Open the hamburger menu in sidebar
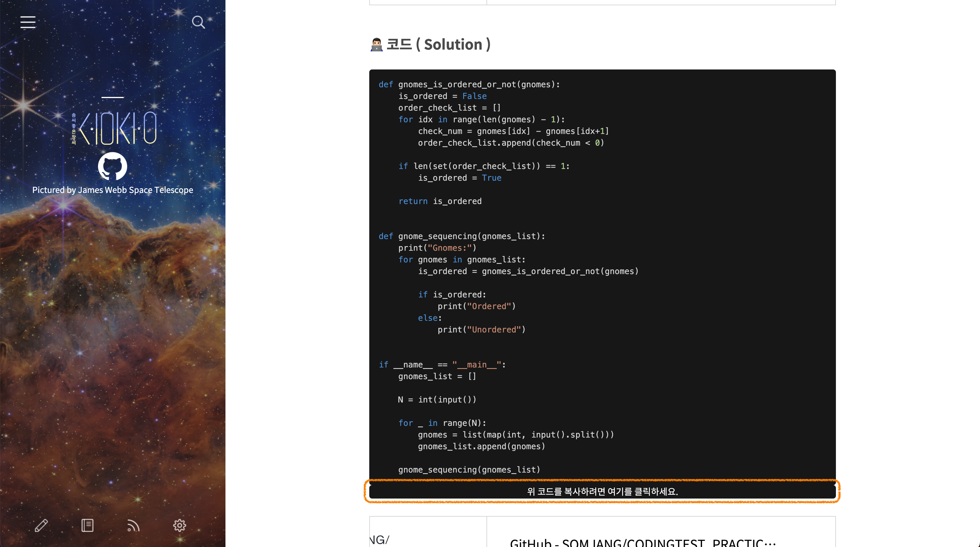The image size is (980, 547). pos(28,22)
